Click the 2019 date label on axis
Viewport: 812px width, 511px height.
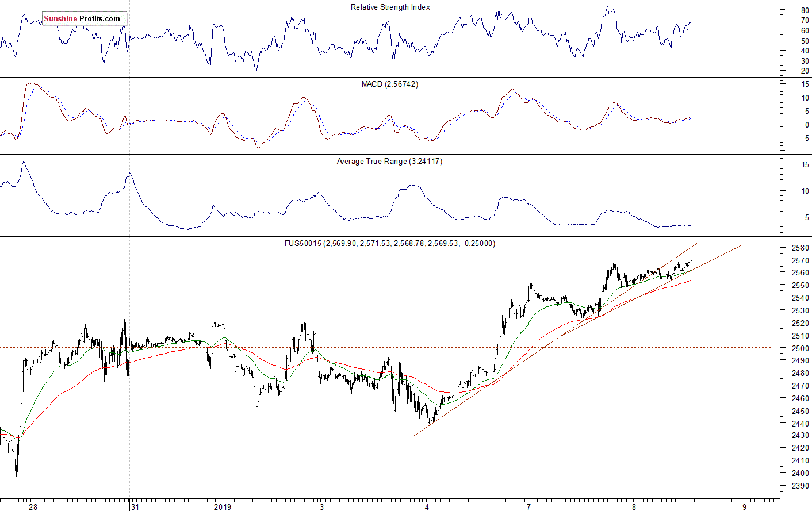coord(222,507)
